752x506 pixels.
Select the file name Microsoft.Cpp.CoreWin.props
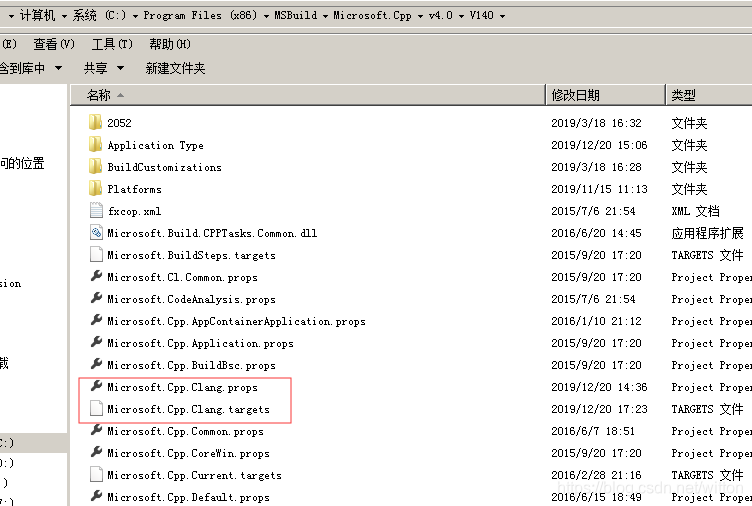(188, 453)
